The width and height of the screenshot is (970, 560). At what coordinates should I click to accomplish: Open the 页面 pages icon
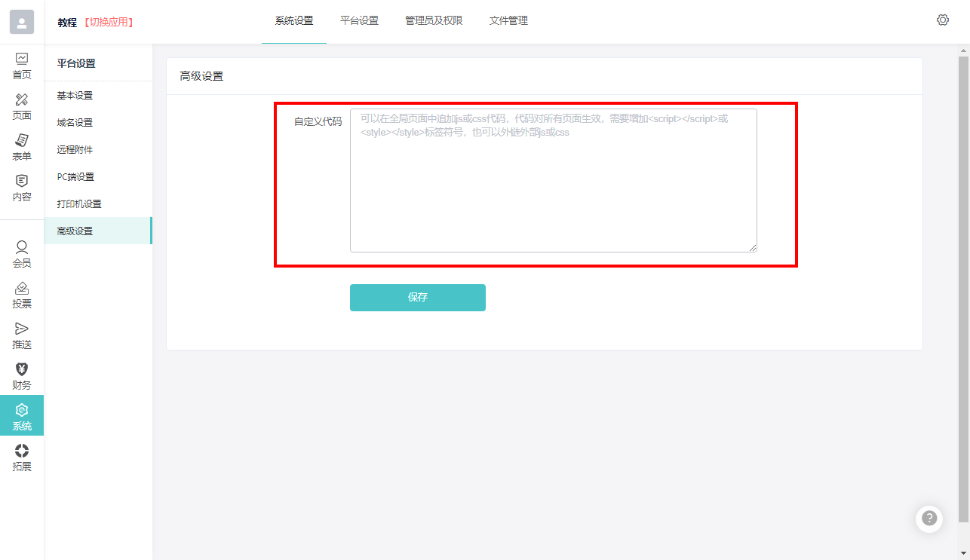(22, 99)
